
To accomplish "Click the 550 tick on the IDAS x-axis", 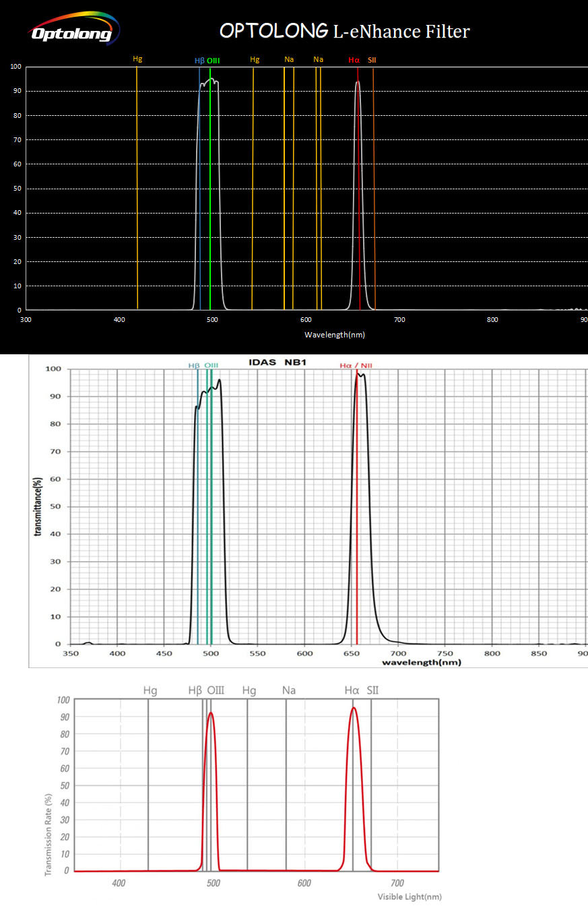I will [x=258, y=653].
